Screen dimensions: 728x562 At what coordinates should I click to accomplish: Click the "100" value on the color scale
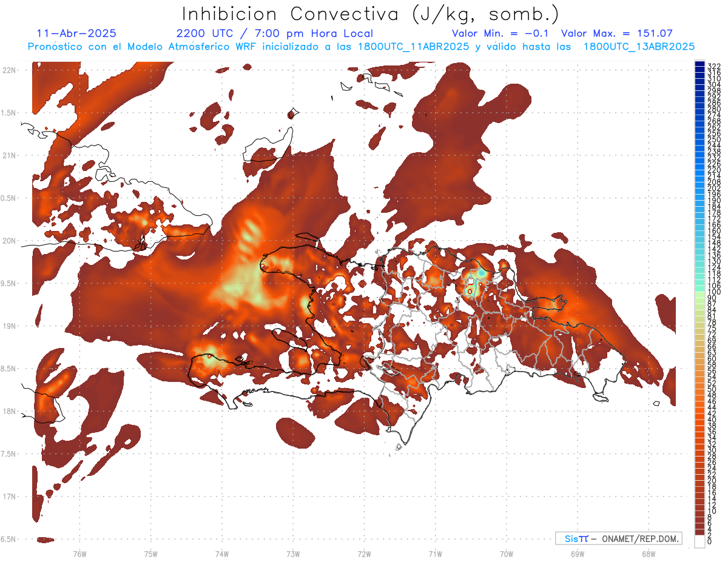(x=714, y=292)
